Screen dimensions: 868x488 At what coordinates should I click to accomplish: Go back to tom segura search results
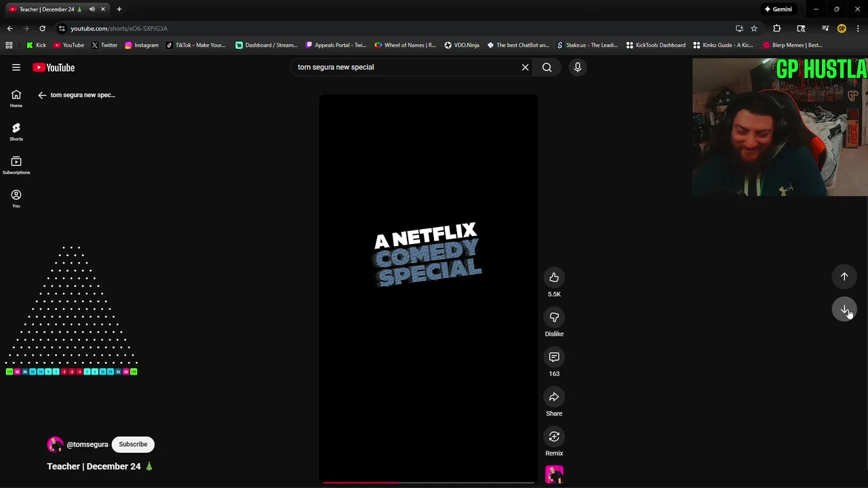pos(42,95)
